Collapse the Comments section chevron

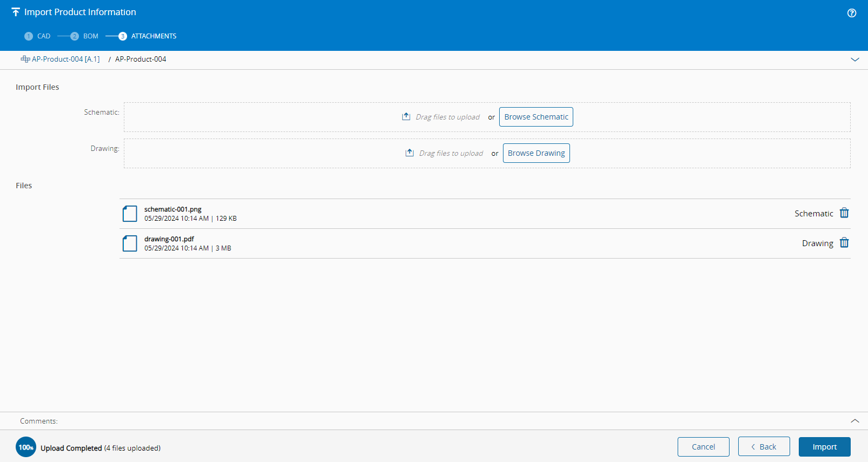pyautogui.click(x=855, y=420)
